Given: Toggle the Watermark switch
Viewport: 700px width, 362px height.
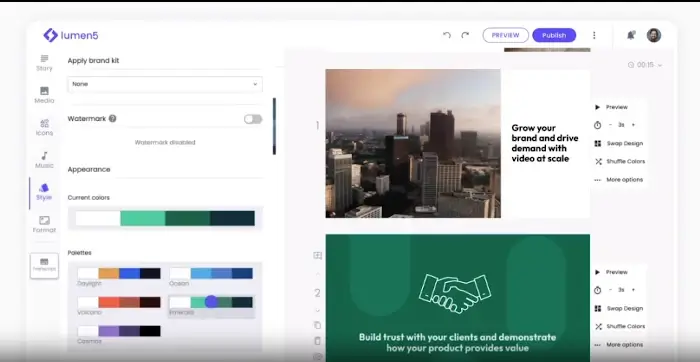Looking at the screenshot, I should tap(253, 119).
